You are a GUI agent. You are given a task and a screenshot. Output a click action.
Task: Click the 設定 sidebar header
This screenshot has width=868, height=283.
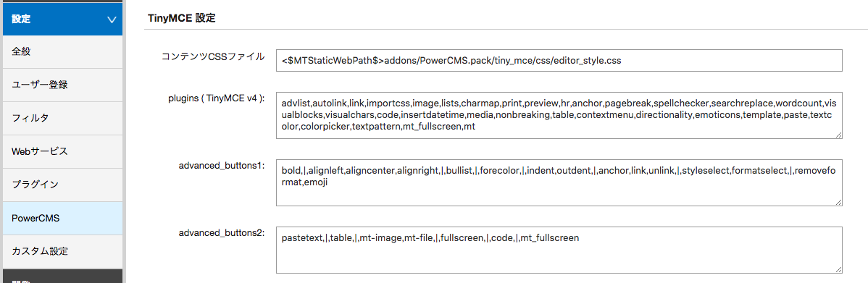(62, 19)
